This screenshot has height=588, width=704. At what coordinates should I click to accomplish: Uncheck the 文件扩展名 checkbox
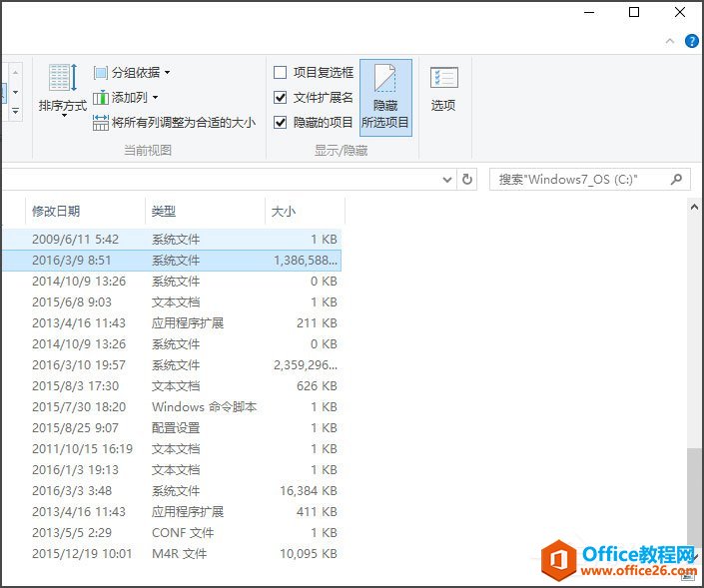pos(281,98)
